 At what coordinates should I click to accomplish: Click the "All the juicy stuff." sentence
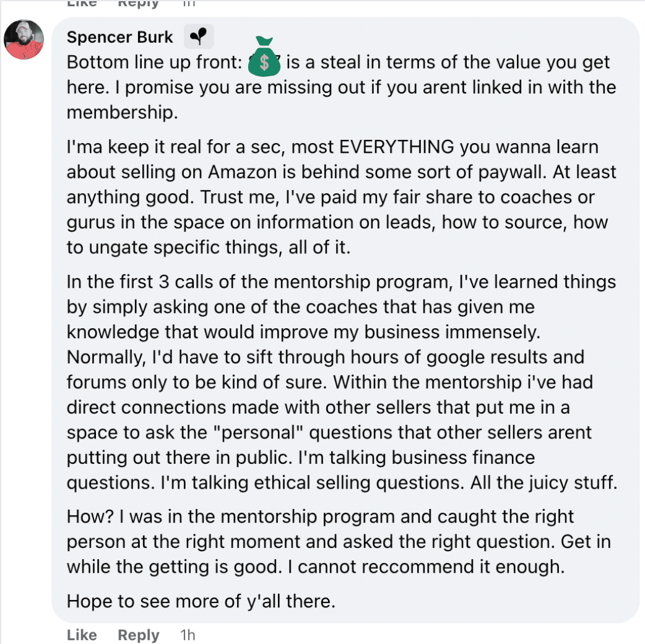point(543,482)
